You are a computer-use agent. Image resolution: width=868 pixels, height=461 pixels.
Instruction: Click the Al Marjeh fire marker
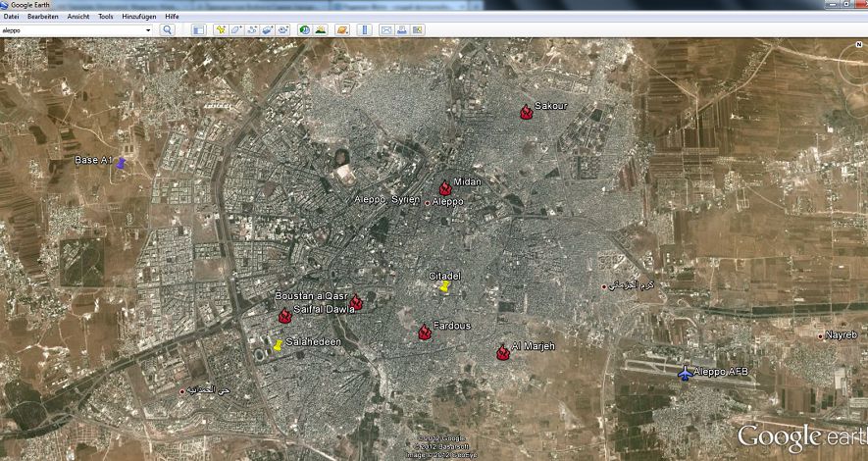(x=502, y=352)
